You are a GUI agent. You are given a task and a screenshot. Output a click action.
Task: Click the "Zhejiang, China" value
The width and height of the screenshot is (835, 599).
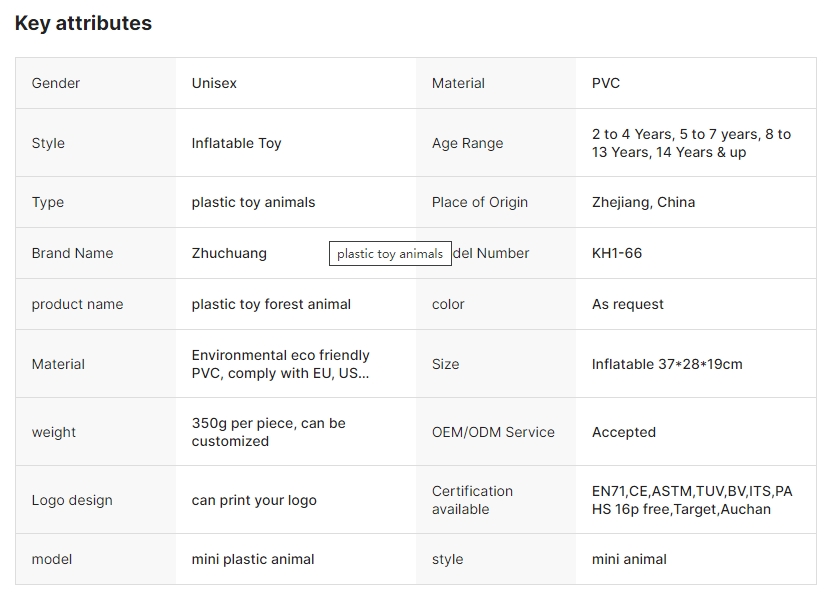(643, 202)
